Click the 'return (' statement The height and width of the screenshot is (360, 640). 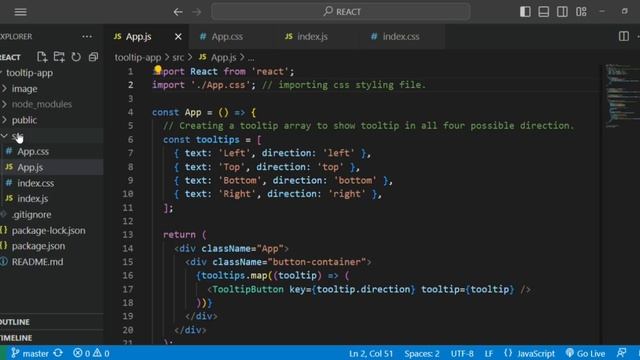click(x=185, y=235)
